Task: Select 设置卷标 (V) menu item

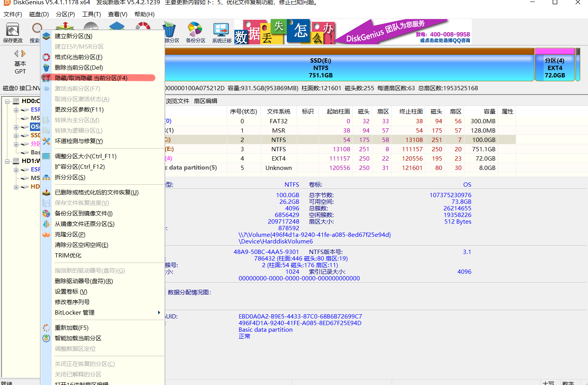Action: coord(71,292)
